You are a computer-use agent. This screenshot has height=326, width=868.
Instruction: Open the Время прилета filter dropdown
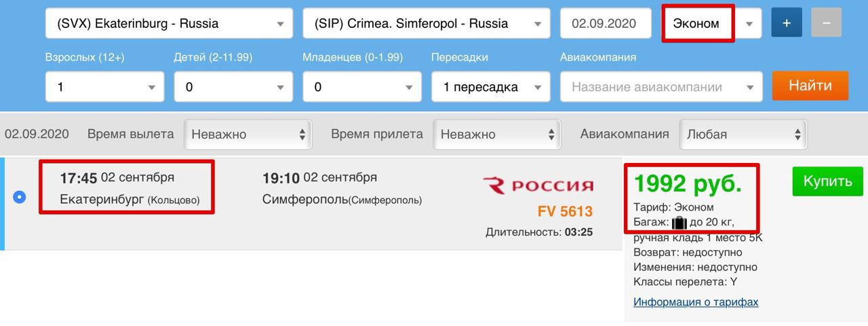[497, 134]
